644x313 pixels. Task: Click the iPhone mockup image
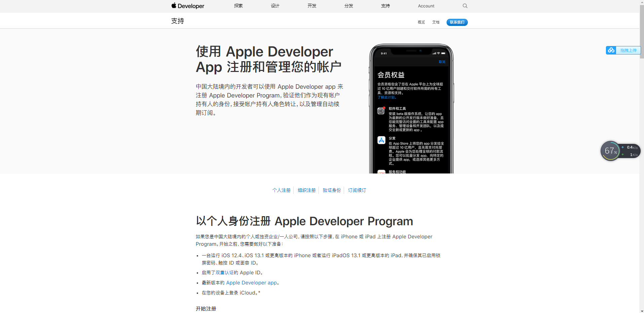411,109
